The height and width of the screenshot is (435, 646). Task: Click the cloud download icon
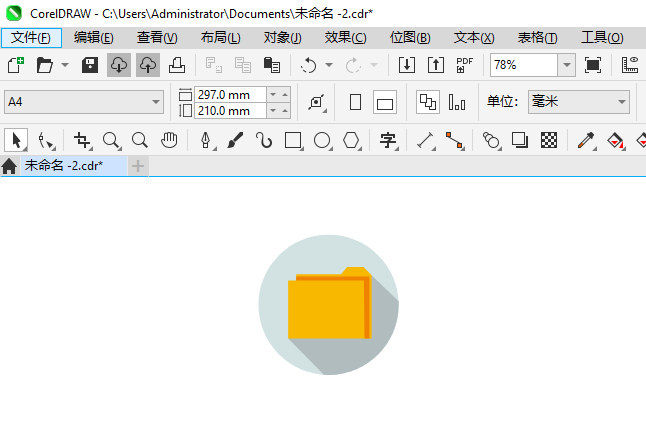click(x=119, y=65)
